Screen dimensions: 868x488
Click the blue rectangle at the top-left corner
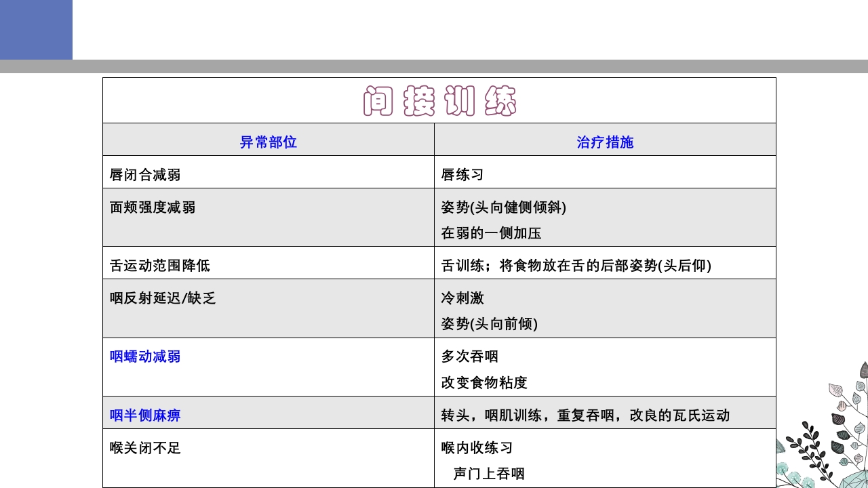(x=35, y=30)
